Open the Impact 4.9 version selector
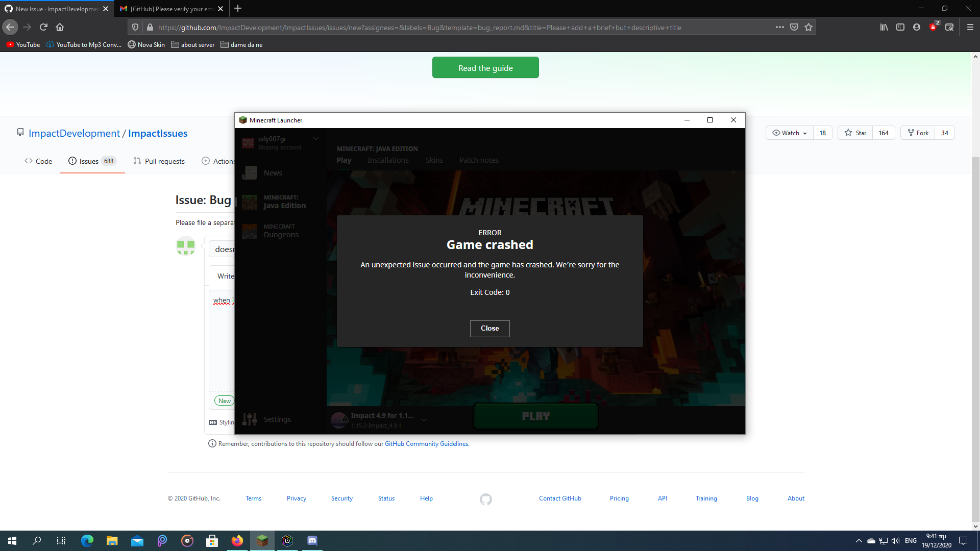Viewport: 980px width, 551px height. 424,419
